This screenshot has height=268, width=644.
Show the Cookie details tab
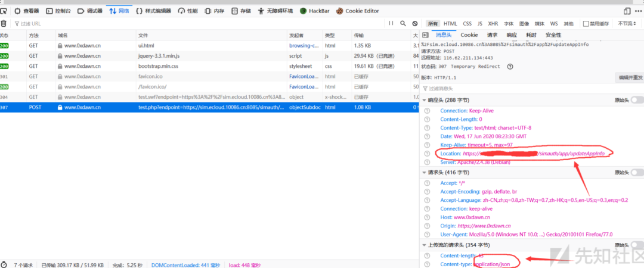coord(469,35)
